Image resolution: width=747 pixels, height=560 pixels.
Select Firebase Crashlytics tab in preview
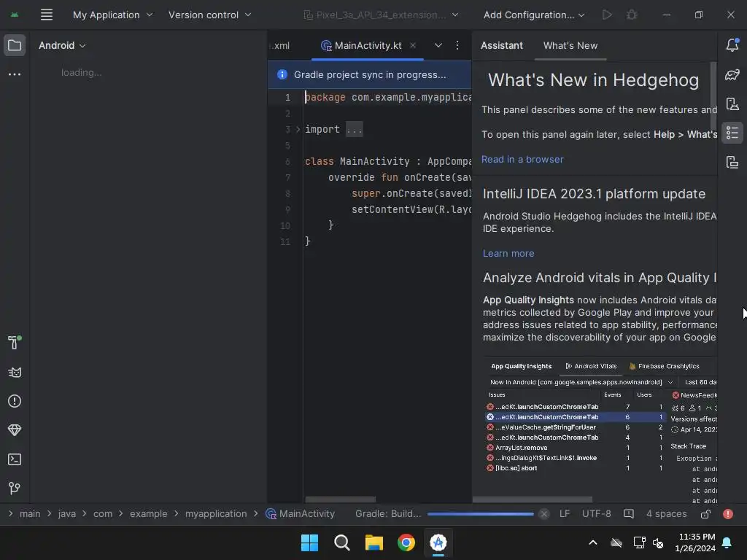pyautogui.click(x=664, y=366)
